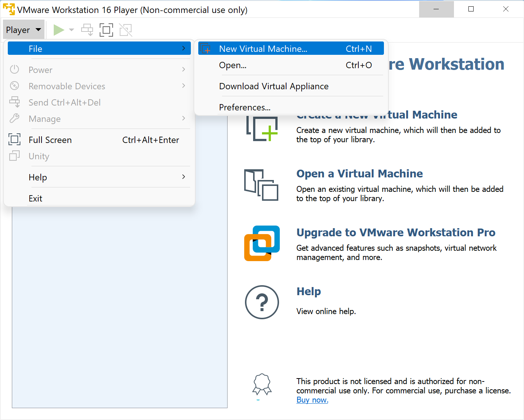This screenshot has width=524, height=420.
Task: Choose Download Virtual Appliance from the File submenu
Action: tap(274, 86)
